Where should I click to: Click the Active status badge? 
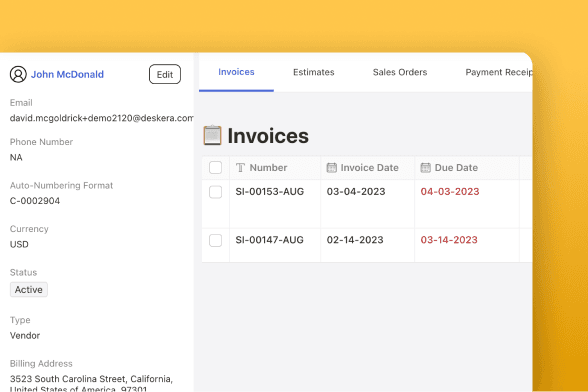tap(28, 290)
